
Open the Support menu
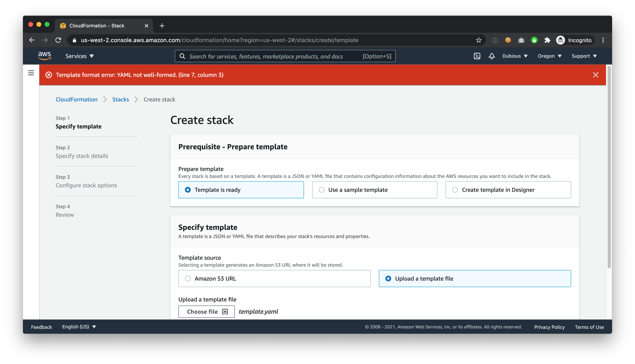pyautogui.click(x=584, y=56)
